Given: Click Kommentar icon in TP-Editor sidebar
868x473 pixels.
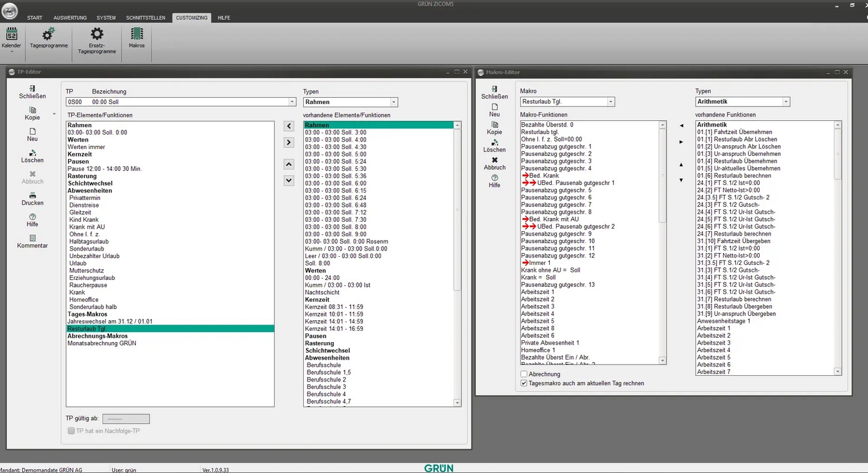Looking at the screenshot, I should pyautogui.click(x=32, y=239).
